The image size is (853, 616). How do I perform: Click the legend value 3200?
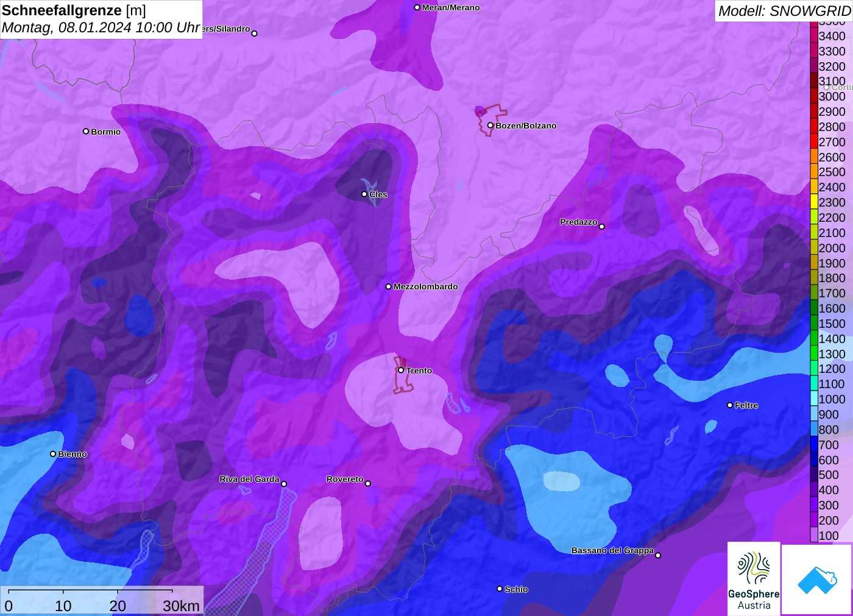pos(832,66)
